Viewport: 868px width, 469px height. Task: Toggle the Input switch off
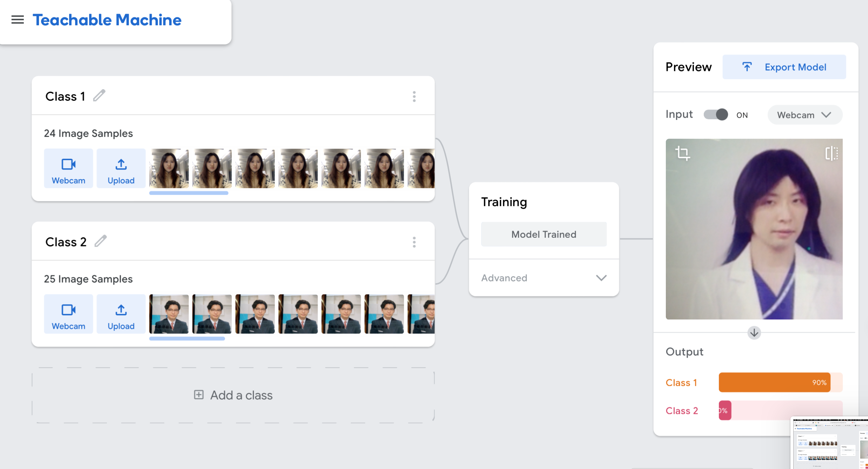click(x=716, y=115)
